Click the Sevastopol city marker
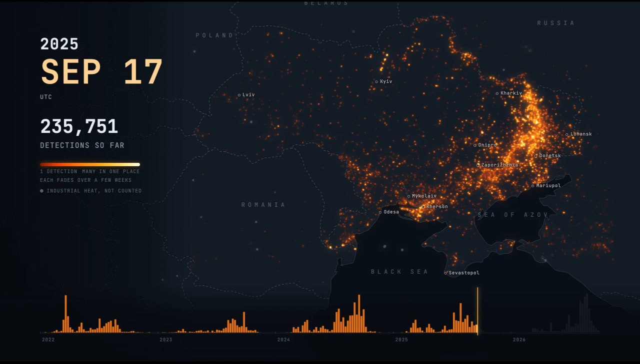Image resolution: width=640 pixels, height=364 pixels. 445,273
